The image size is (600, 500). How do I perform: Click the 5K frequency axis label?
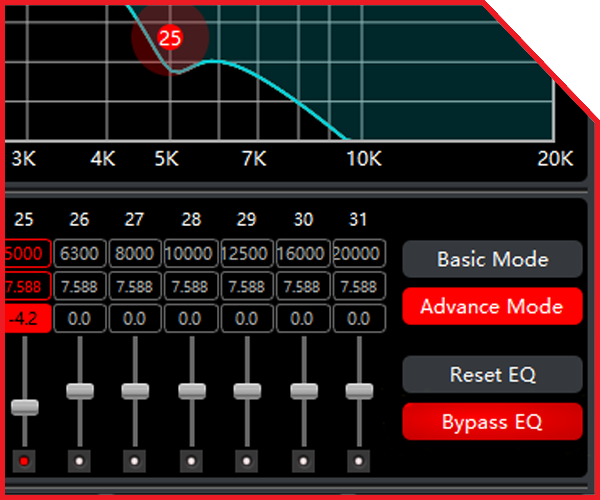[166, 158]
